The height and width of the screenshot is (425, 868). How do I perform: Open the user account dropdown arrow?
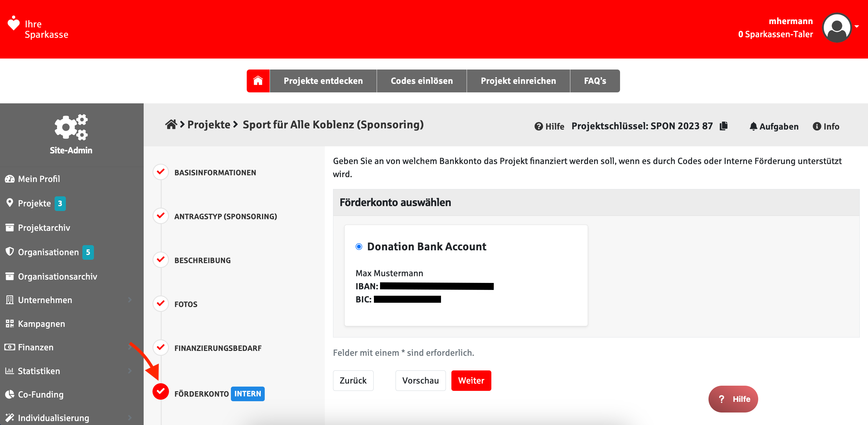[856, 27]
